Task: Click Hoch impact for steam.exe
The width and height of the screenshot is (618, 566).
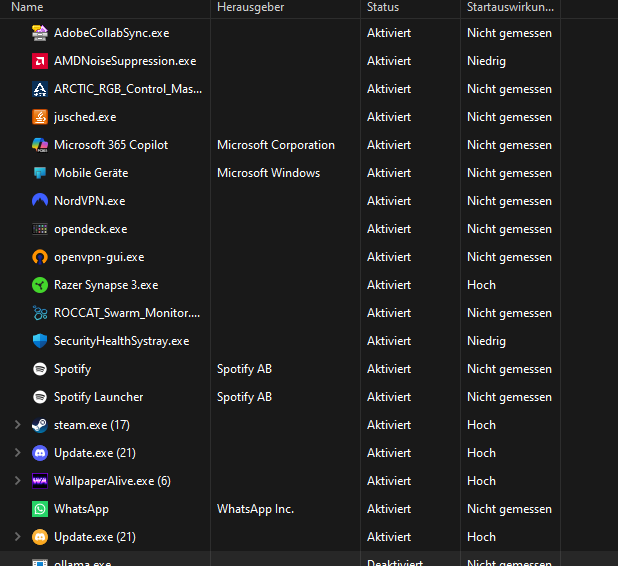Action: point(481,425)
